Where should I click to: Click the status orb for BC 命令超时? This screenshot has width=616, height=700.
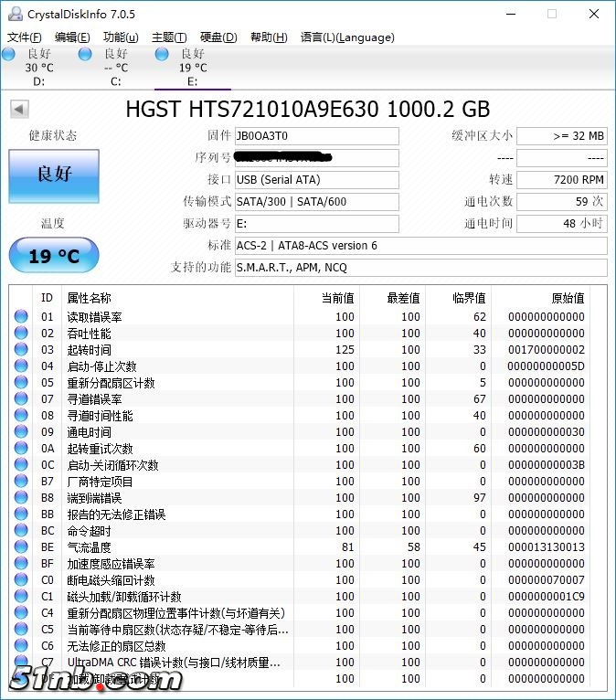pyautogui.click(x=21, y=530)
